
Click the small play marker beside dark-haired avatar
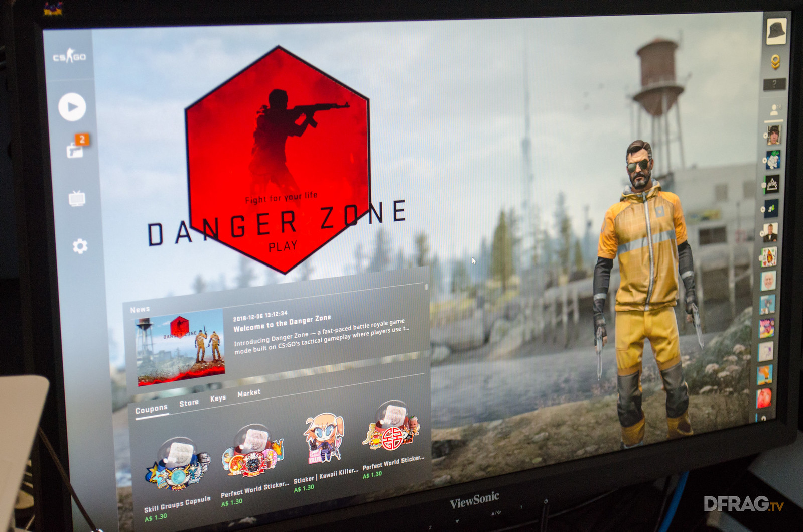[764, 136]
